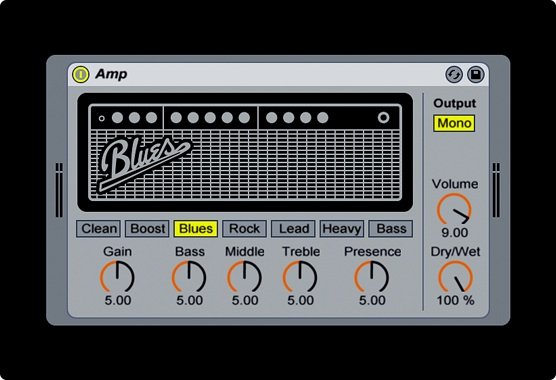The width and height of the screenshot is (556, 380).
Task: Click the Middle knob
Action: 244,277
